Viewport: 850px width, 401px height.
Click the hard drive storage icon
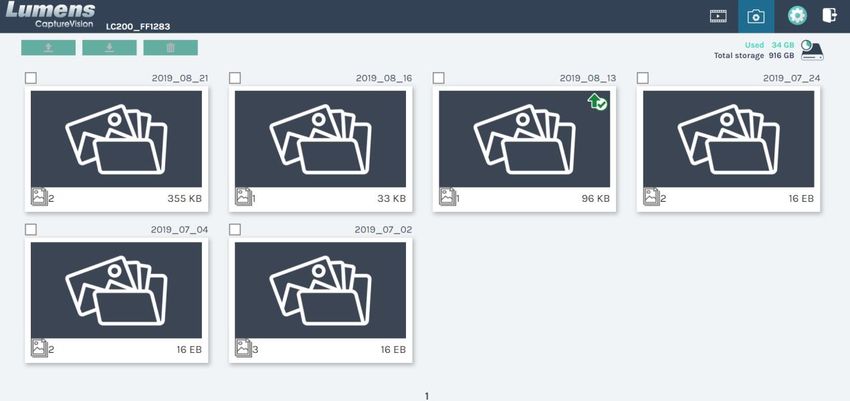pyautogui.click(x=812, y=50)
